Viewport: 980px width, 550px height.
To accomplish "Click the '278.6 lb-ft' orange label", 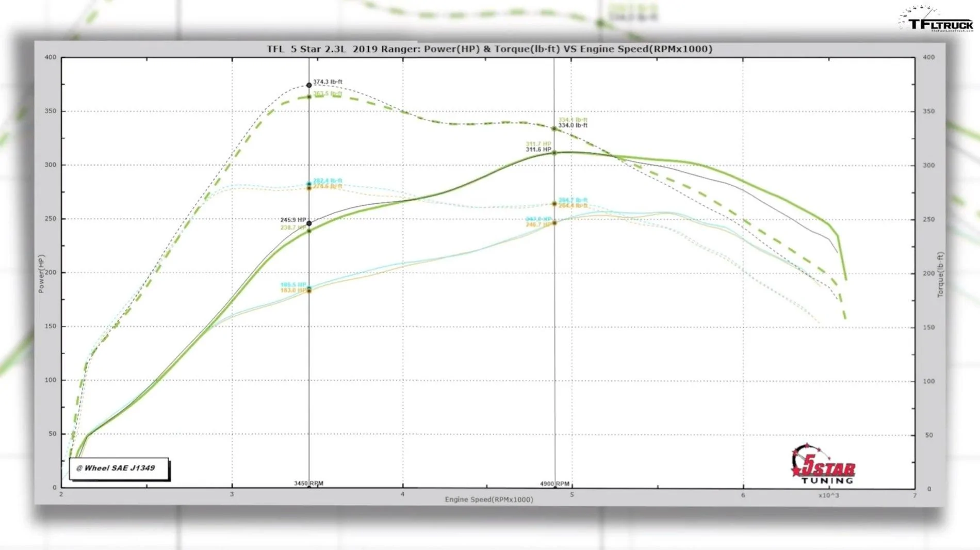I will tap(328, 186).
